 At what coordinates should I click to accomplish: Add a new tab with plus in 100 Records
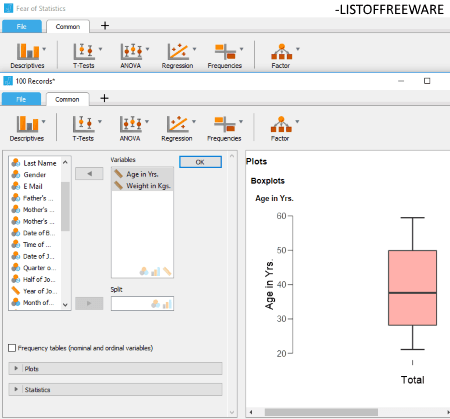(104, 98)
